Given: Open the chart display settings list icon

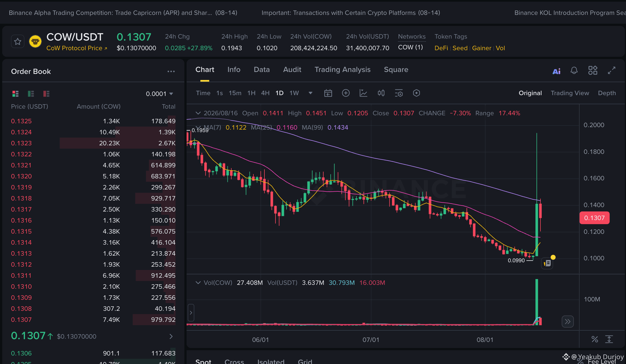Looking at the screenshot, I should tap(399, 93).
